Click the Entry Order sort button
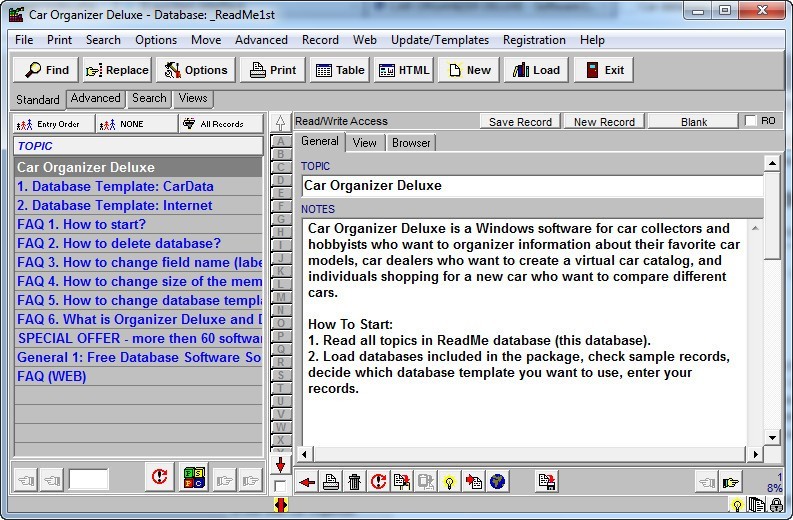 (x=54, y=124)
